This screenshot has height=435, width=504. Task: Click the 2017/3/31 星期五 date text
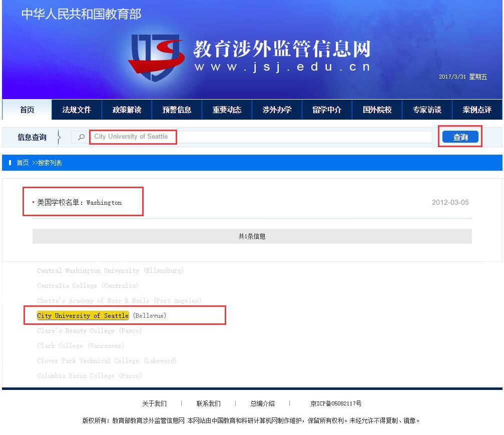pyautogui.click(x=463, y=77)
